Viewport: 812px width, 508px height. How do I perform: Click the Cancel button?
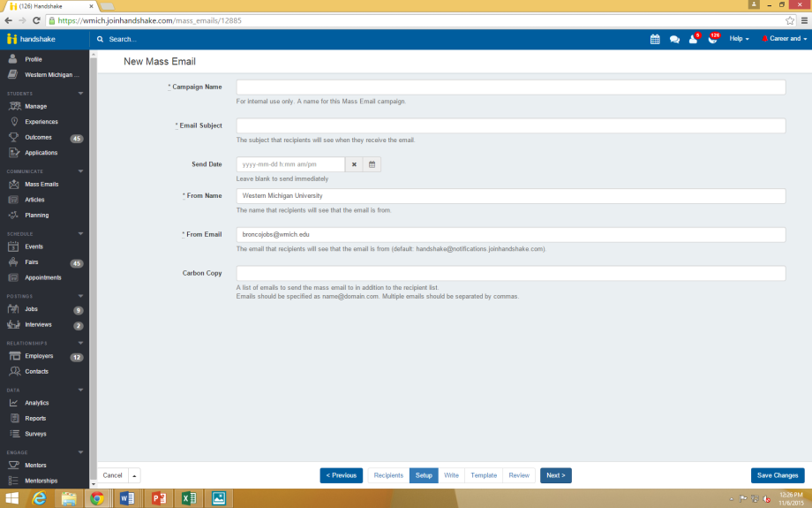tap(112, 475)
